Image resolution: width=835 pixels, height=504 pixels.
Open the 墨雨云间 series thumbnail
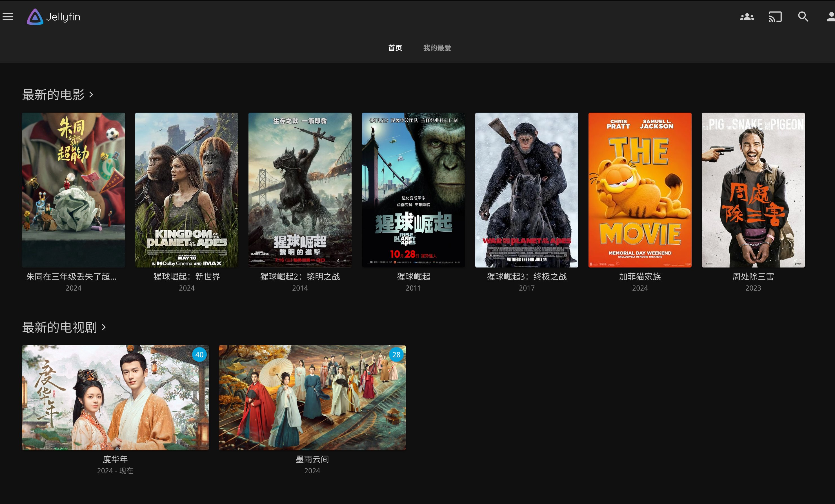click(312, 398)
